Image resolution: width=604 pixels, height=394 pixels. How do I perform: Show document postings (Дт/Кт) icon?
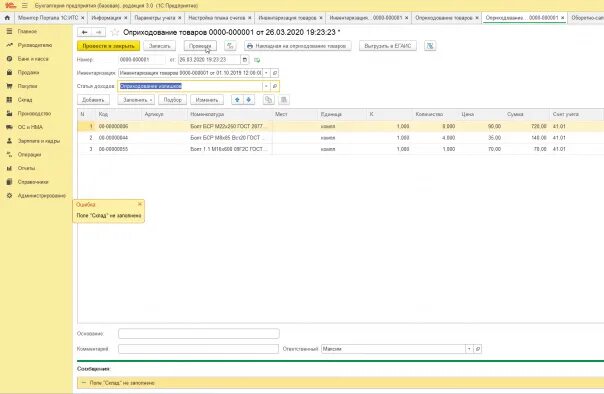230,46
